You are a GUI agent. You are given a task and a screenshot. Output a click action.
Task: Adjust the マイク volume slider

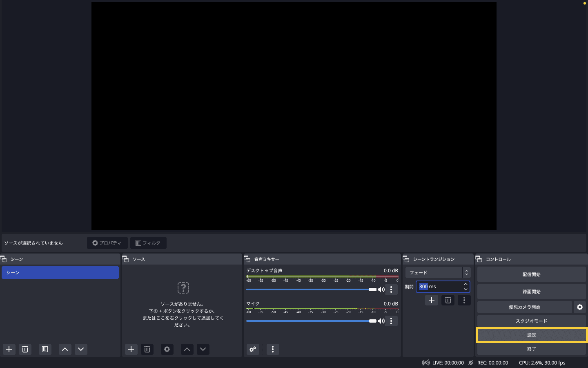pos(311,321)
